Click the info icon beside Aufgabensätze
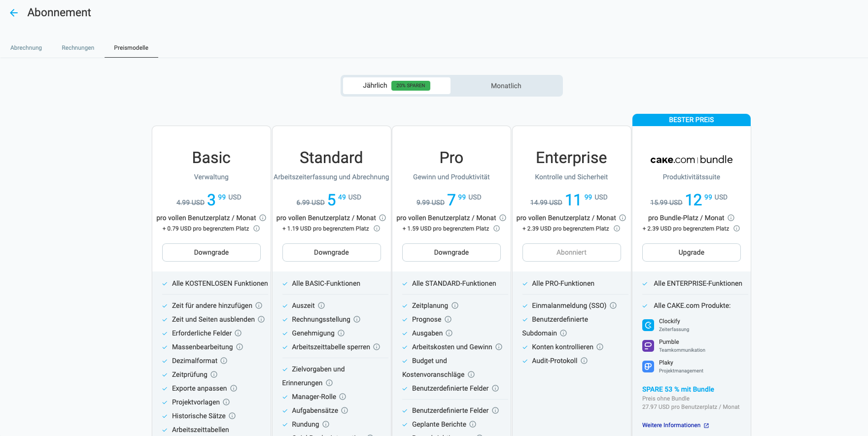This screenshot has width=868, height=436. 345,410
